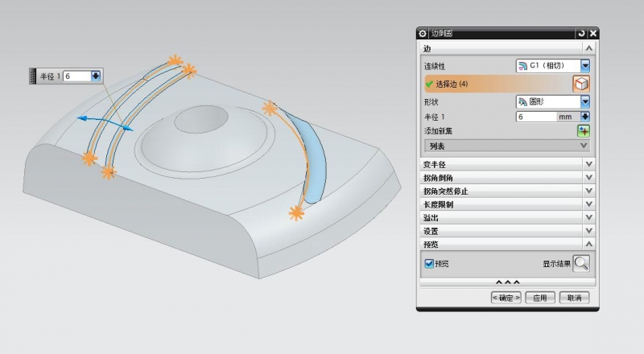Expand the 列表 section
This screenshot has width=644, height=354.
(507, 146)
